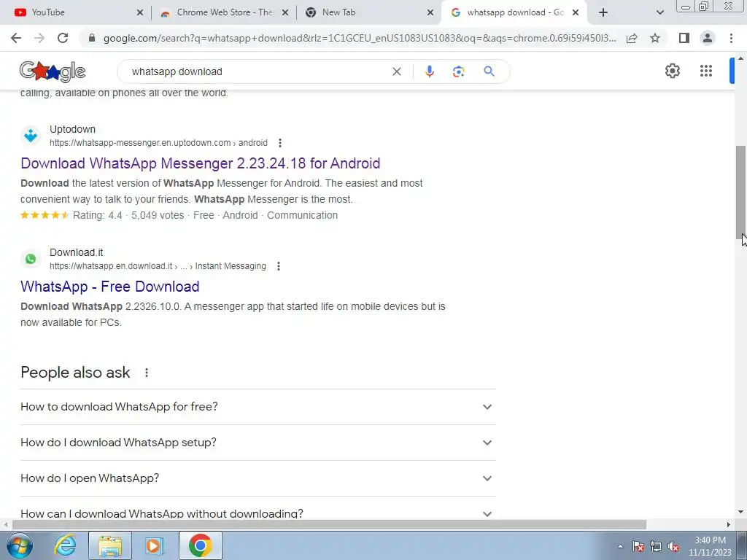Click the Chrome taskbar icon
This screenshot has height=560, width=747.
click(x=200, y=545)
